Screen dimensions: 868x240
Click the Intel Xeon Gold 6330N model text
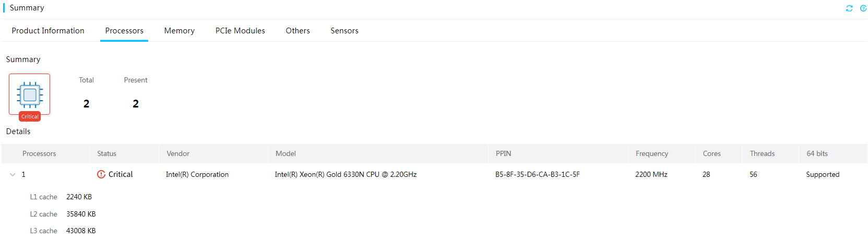click(346, 174)
